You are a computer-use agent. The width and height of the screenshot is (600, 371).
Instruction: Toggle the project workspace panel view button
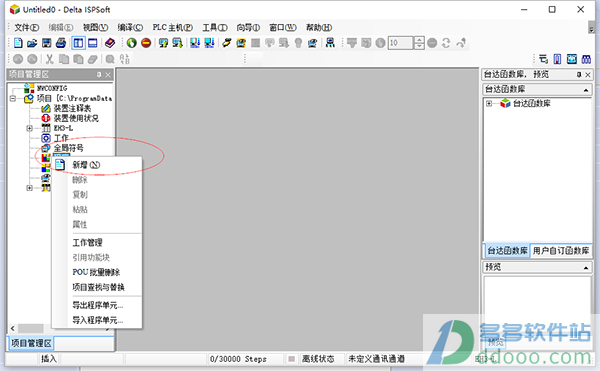[x=78, y=43]
